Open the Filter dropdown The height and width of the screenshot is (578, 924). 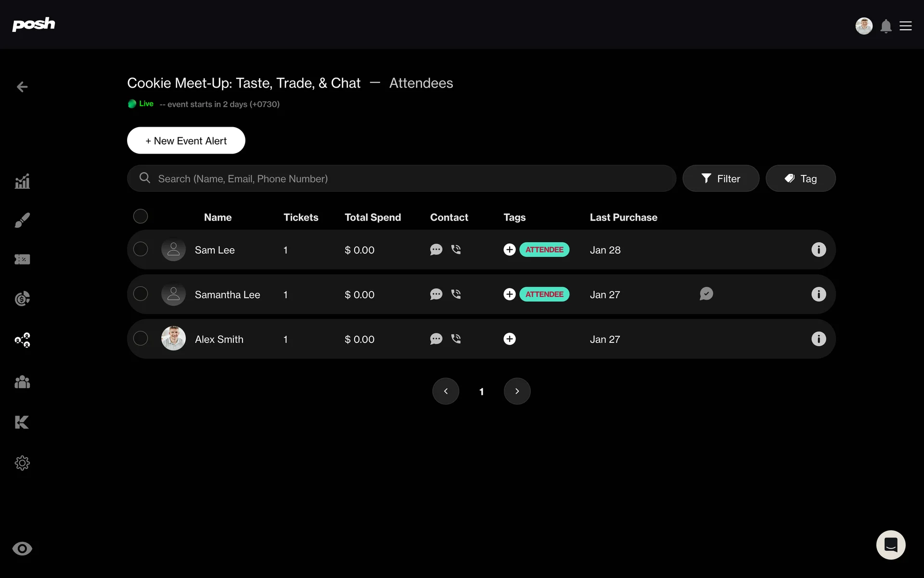[x=720, y=179]
